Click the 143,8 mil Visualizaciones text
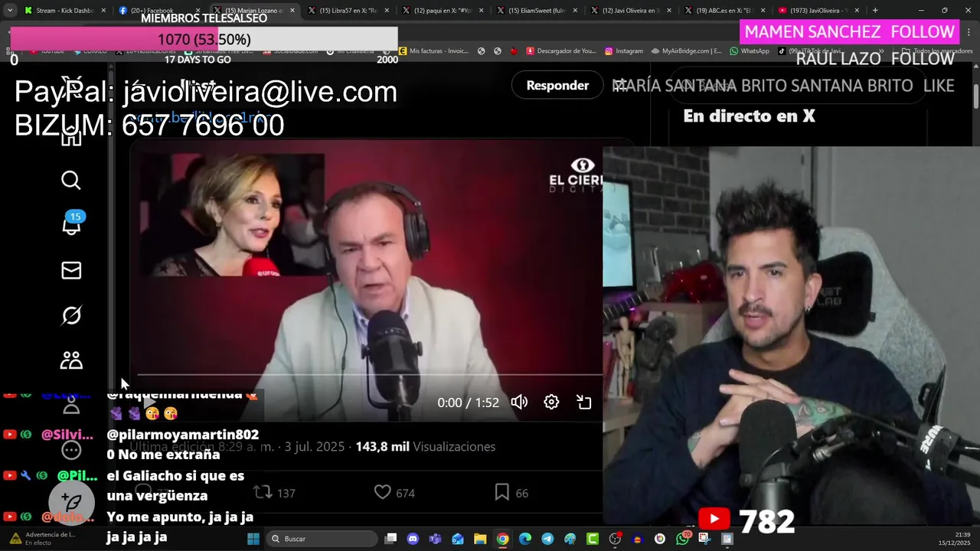Image resolution: width=980 pixels, height=551 pixels. click(x=425, y=446)
